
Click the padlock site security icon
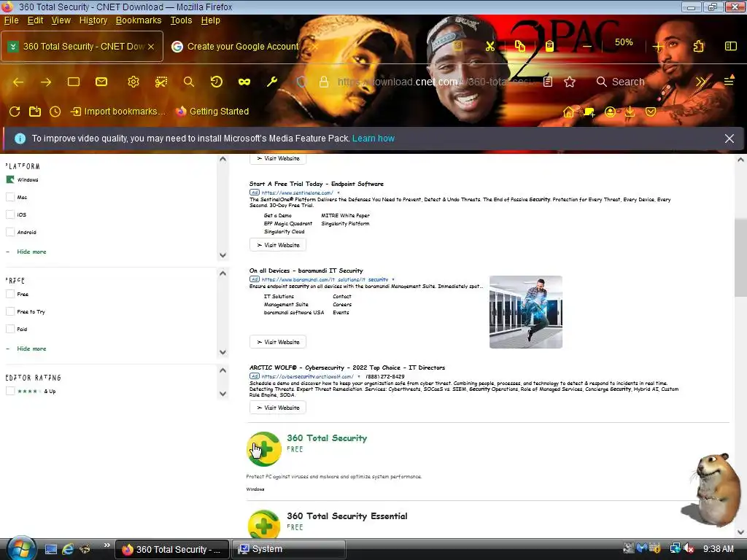tap(324, 82)
